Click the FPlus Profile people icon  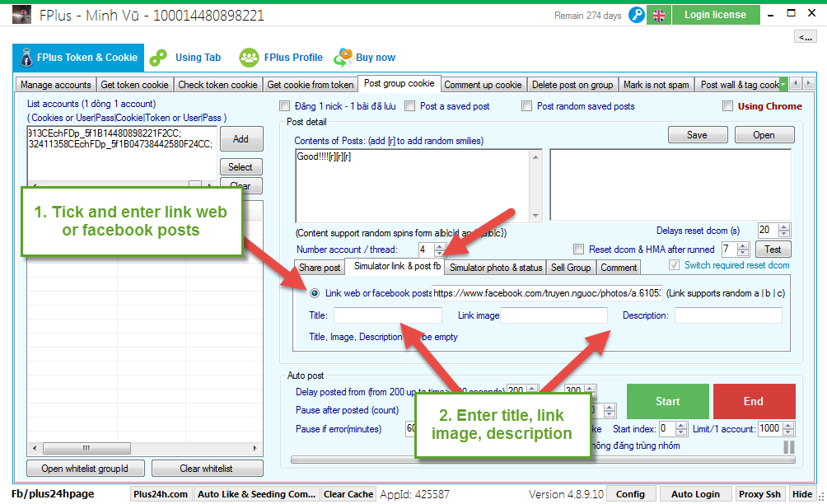click(249, 58)
